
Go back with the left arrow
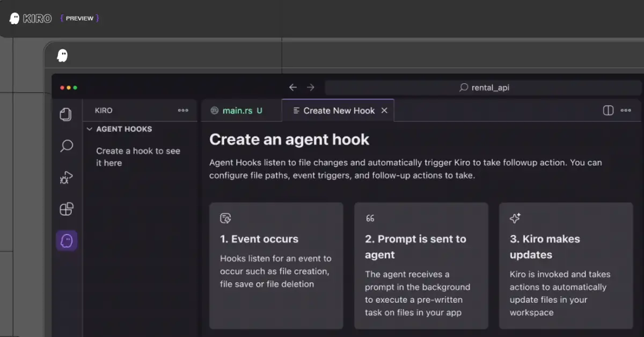point(293,87)
